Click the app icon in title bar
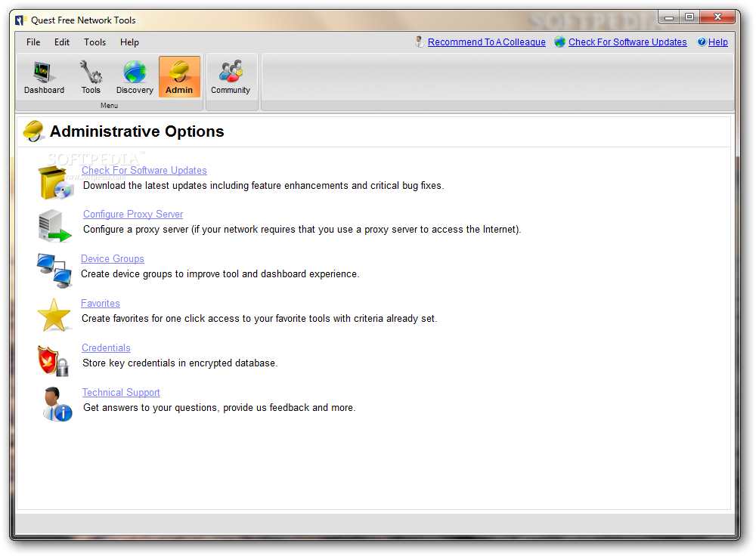 [x=20, y=20]
